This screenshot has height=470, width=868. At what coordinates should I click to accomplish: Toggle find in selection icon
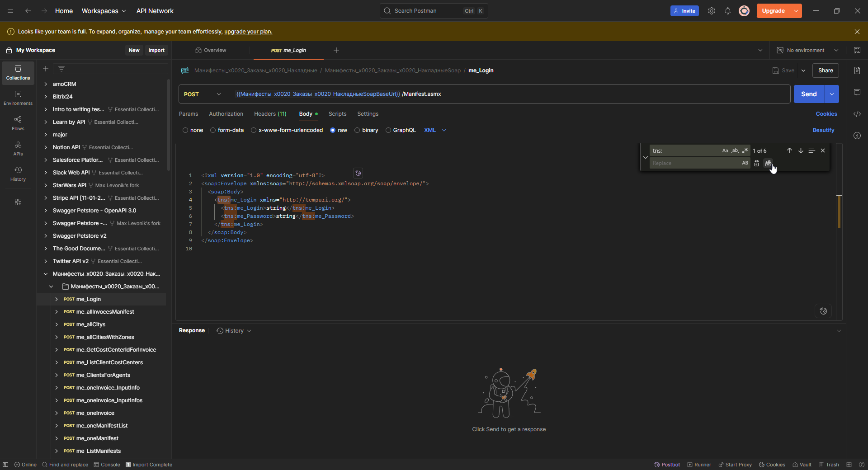[x=812, y=150]
